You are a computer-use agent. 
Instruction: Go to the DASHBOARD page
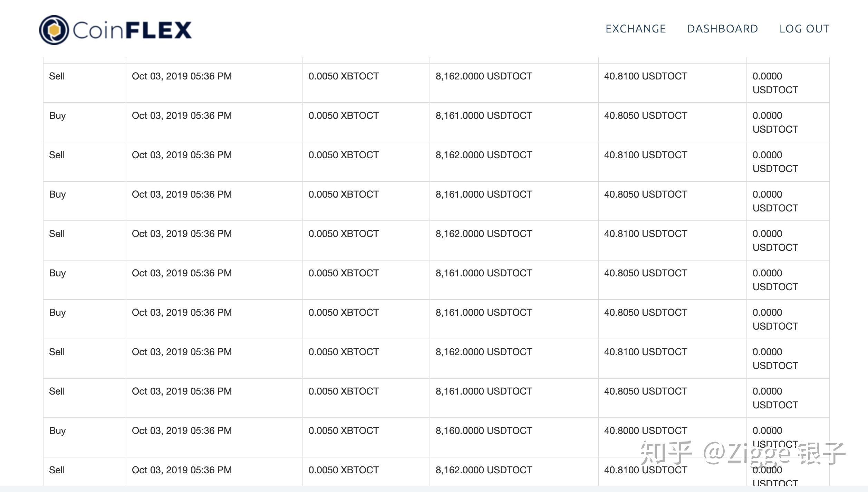click(x=722, y=29)
